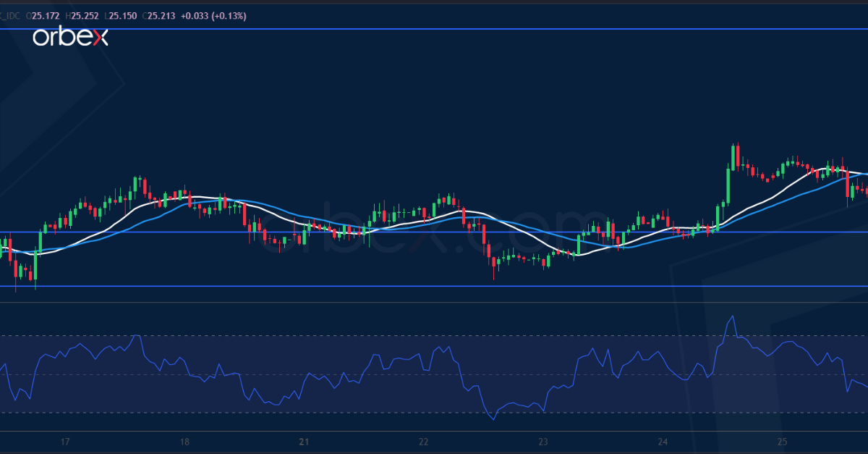Expand the date 25 on the time axis

tap(783, 440)
